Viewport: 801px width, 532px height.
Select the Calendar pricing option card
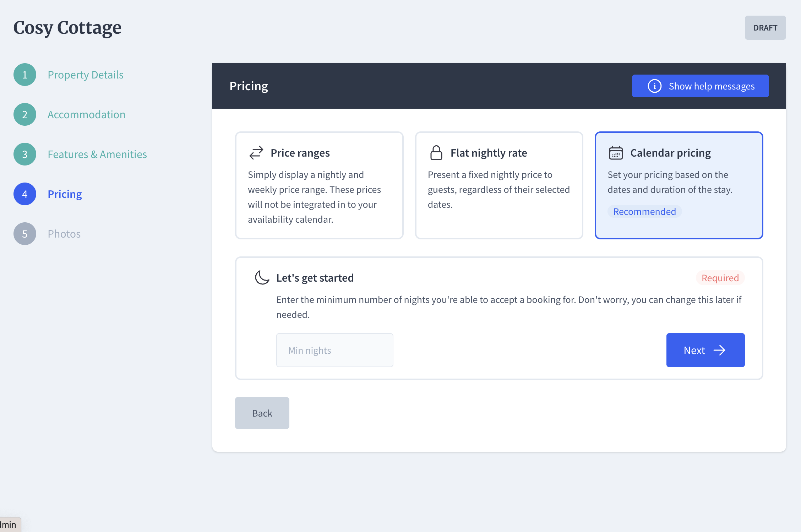[679, 185]
